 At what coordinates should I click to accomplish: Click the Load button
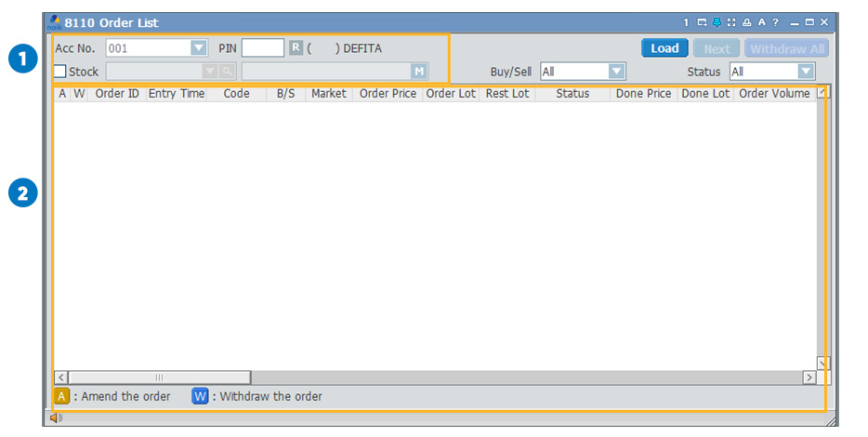pos(664,48)
